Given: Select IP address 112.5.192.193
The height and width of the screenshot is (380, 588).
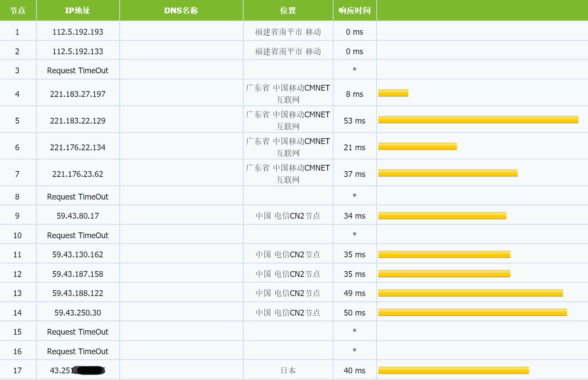Looking at the screenshot, I should tap(78, 32).
